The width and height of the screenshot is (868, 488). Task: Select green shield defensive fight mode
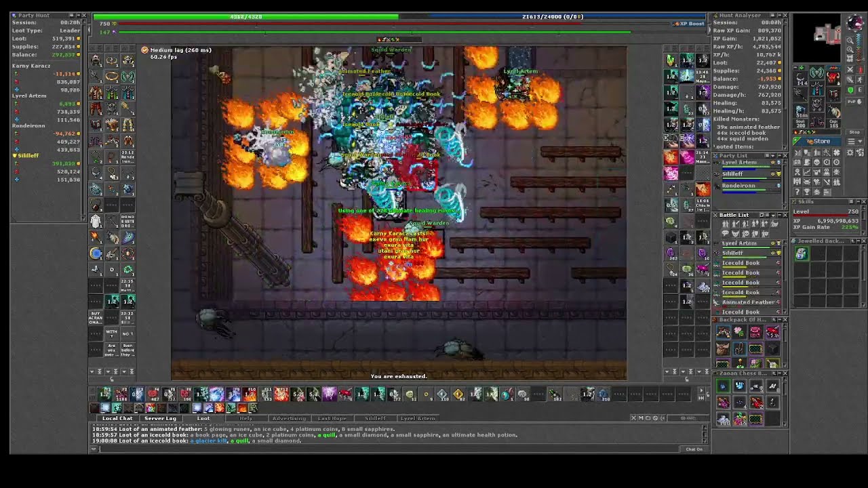click(850, 90)
